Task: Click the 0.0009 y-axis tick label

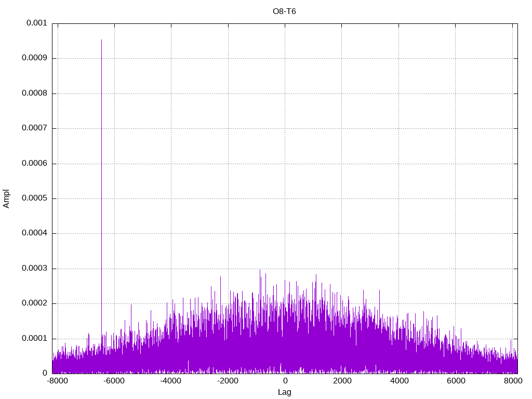Action: (x=34, y=58)
